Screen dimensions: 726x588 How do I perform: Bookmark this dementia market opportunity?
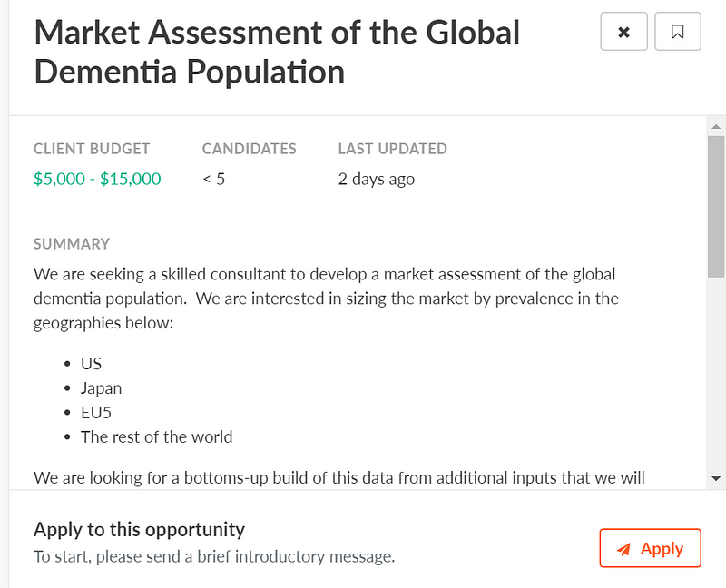(677, 32)
